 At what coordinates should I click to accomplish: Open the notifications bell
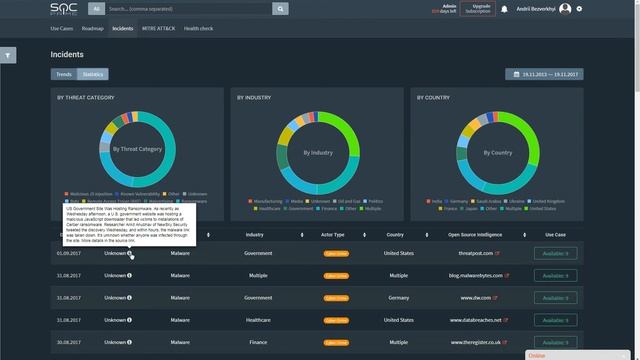point(504,9)
